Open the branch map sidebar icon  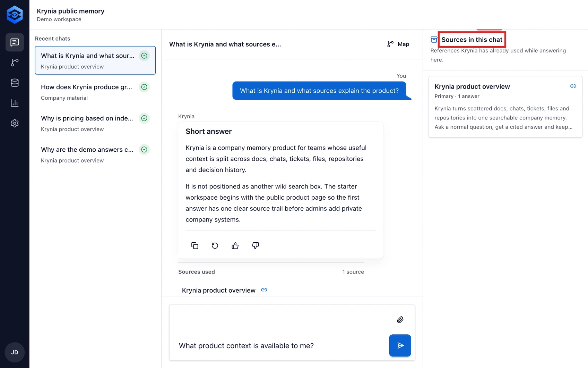coord(15,62)
